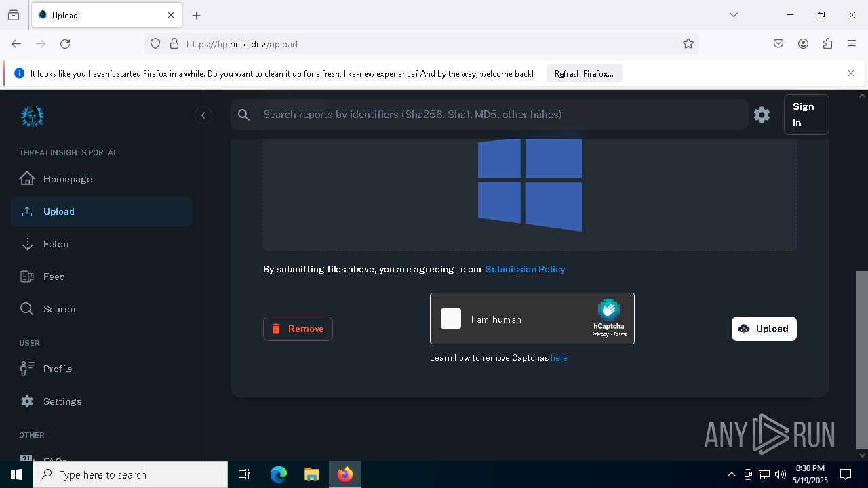Open hCaptcha Privacy link
868x488 pixels.
[599, 334]
